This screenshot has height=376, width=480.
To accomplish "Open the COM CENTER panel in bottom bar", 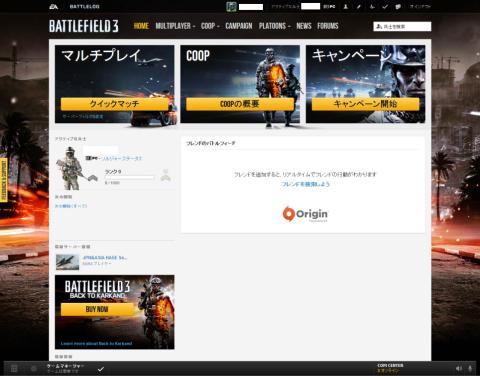I will click(390, 368).
